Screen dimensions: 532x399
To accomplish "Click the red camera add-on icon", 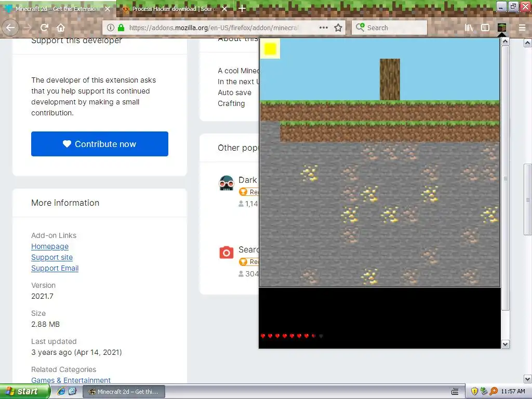I will click(x=227, y=252).
